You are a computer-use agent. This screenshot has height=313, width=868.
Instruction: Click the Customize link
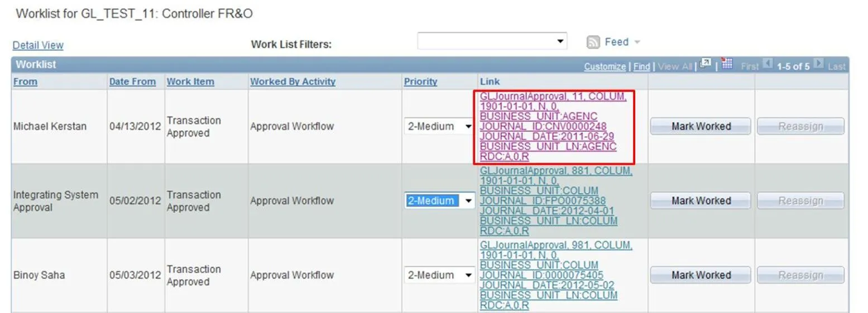coord(605,67)
